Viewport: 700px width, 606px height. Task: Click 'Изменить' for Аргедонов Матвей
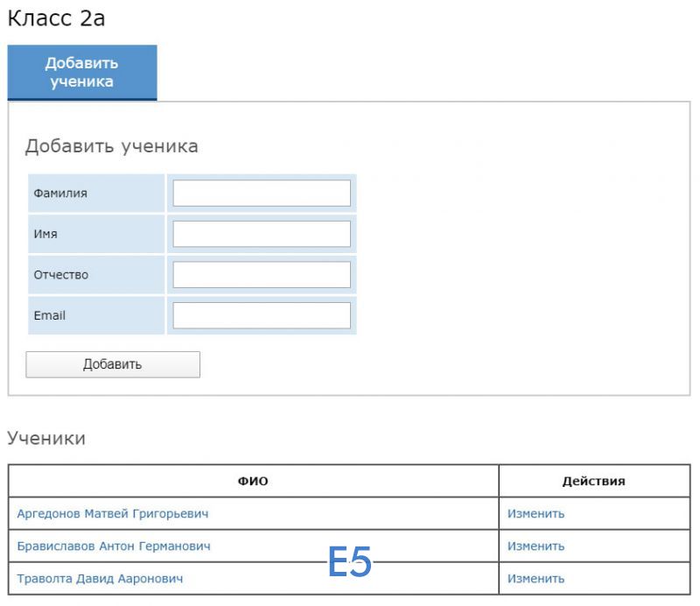pos(535,514)
